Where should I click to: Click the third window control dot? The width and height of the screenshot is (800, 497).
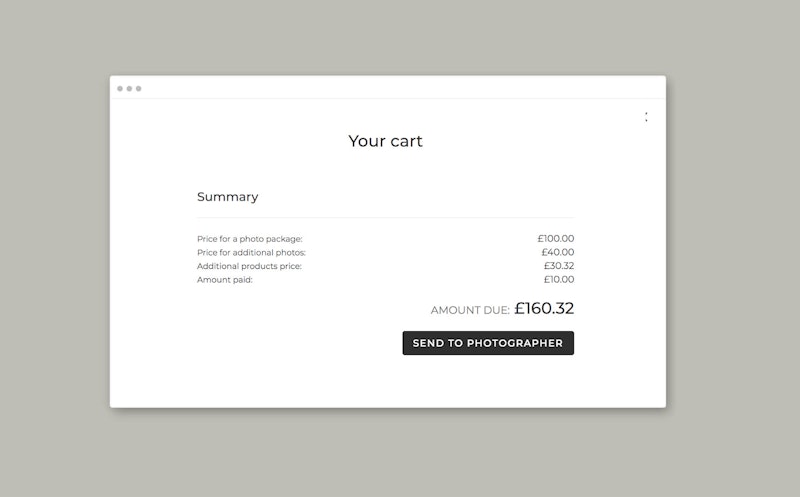tap(138, 89)
